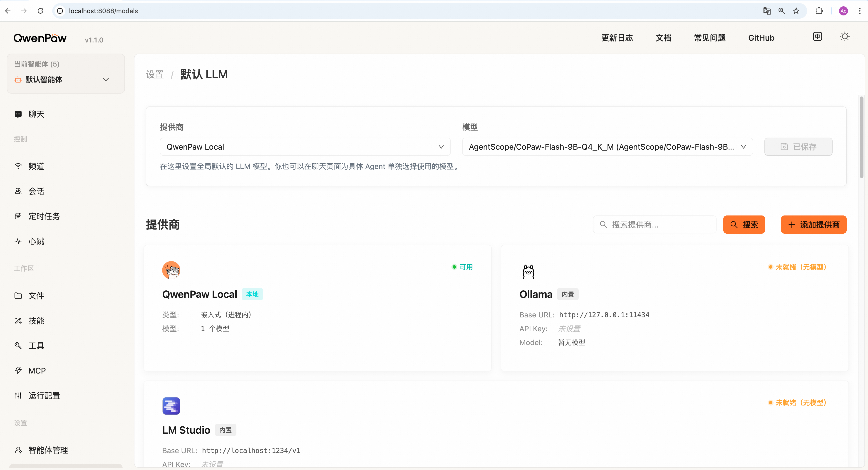Image resolution: width=868 pixels, height=470 pixels.
Task: Open 更新日志 changelog link
Action: click(617, 38)
